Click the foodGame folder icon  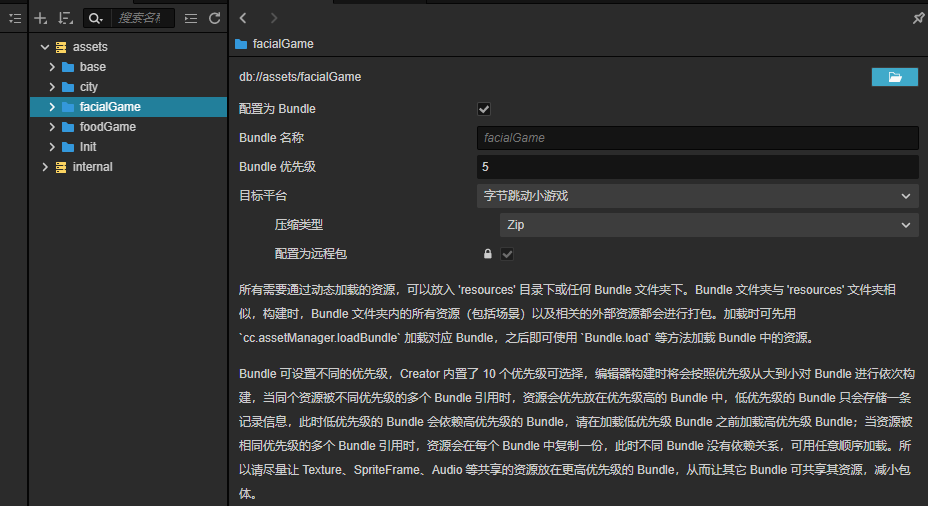[68, 127]
